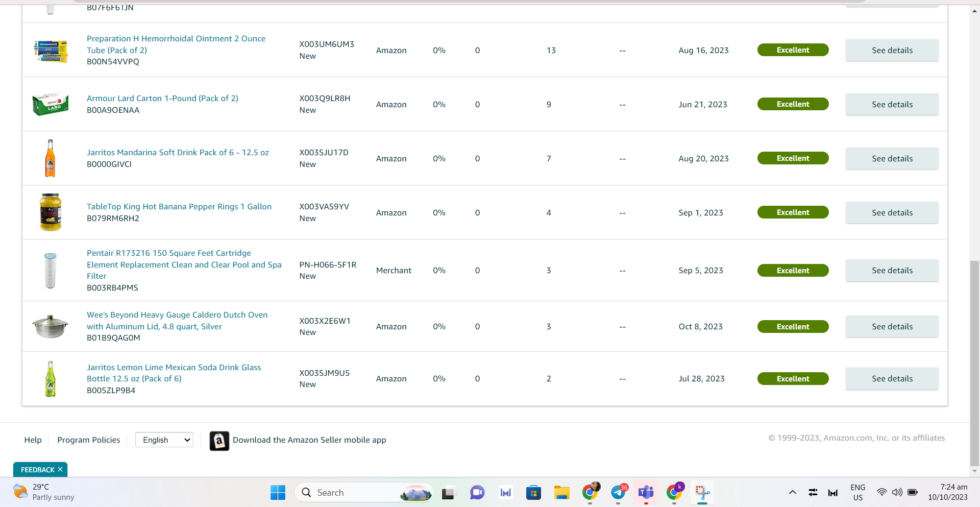This screenshot has height=507, width=980.
Task: See details for Wee's Beyond Dutch Oven
Action: point(892,326)
